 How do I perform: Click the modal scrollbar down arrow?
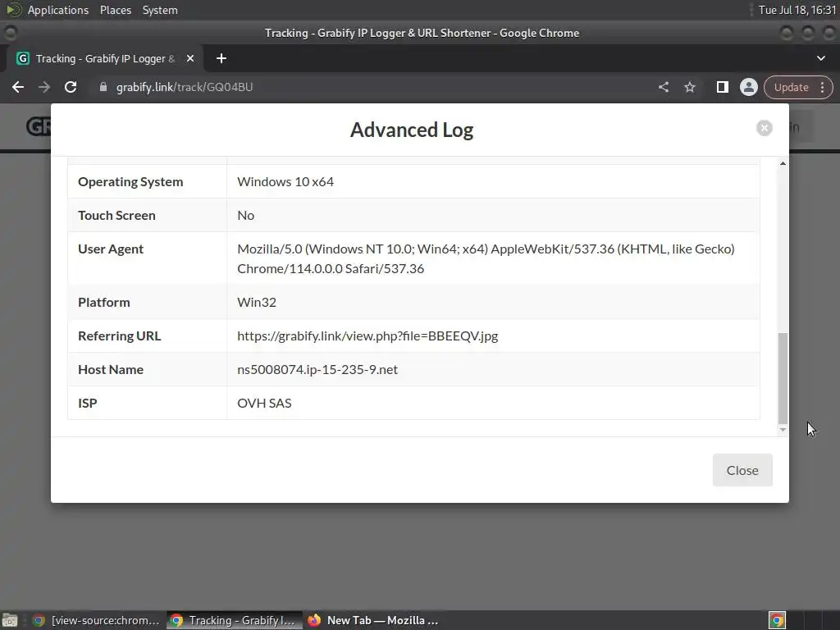783,430
